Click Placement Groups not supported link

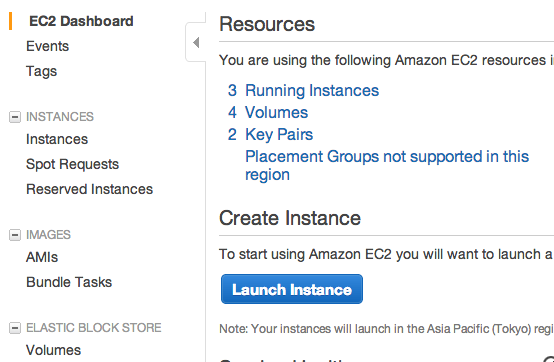pos(387,166)
